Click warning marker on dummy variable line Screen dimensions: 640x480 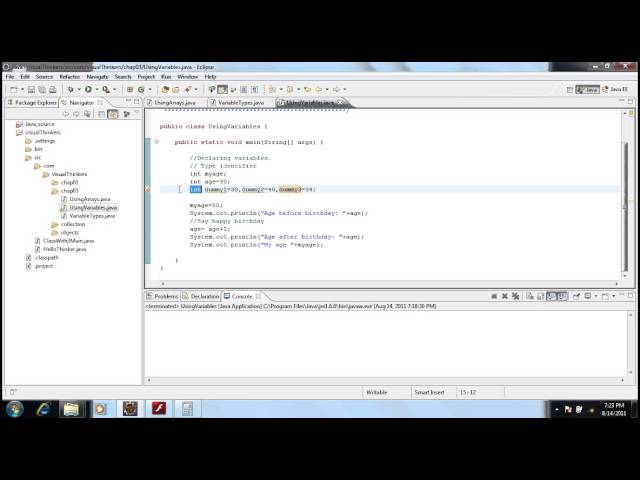pyautogui.click(x=148, y=189)
